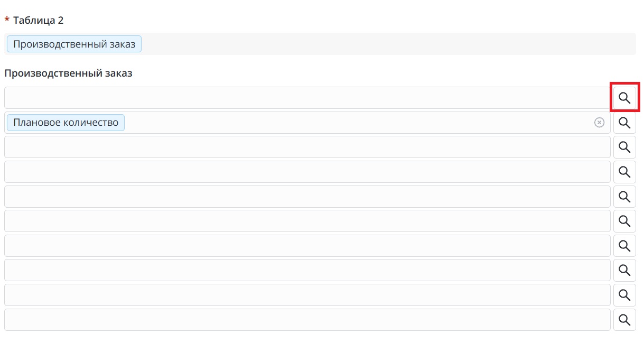Click the red-highlighted search icon in first row
The image size is (644, 343).
pos(624,98)
